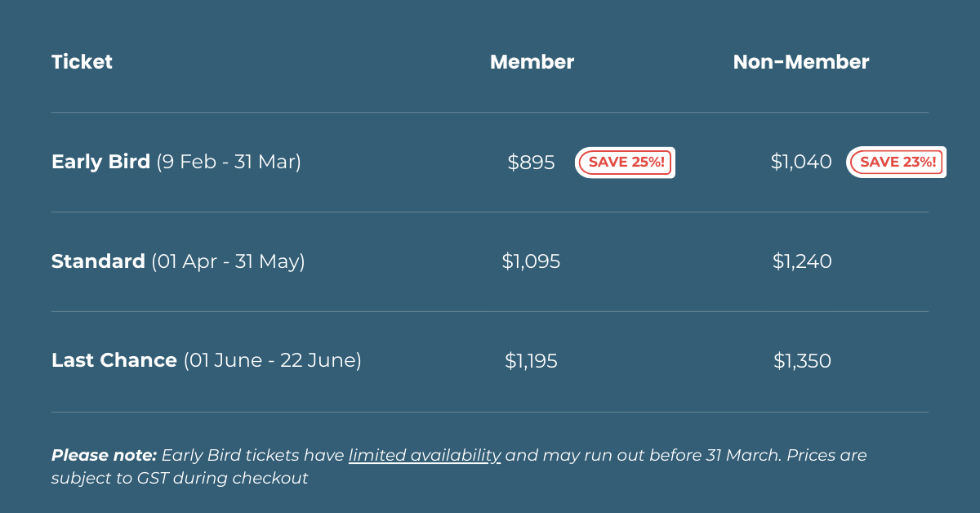Select the Ticket column header
The image size is (980, 513).
[x=82, y=62]
